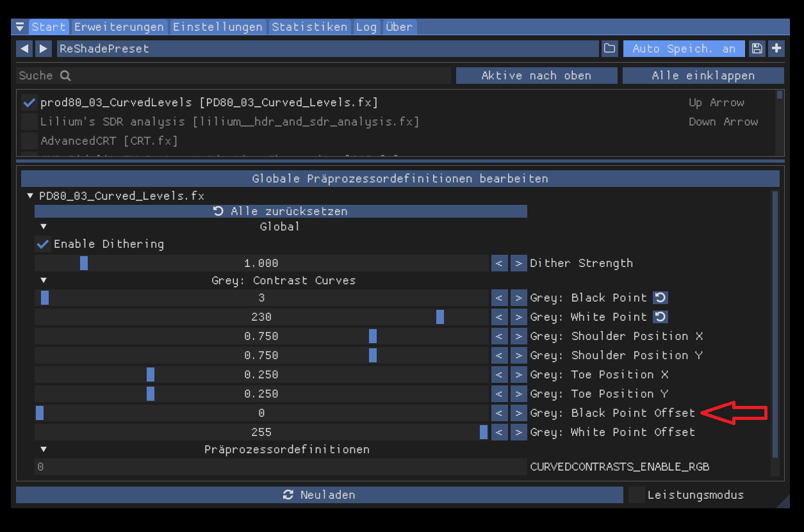The height and width of the screenshot is (532, 804).
Task: Open the Statistiken tab
Action: (309, 27)
